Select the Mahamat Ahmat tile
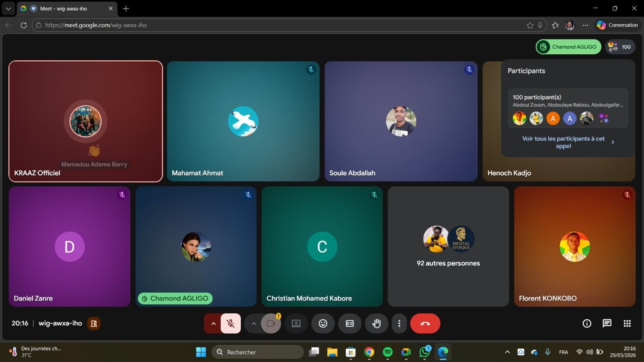The width and height of the screenshot is (644, 362). (x=243, y=121)
